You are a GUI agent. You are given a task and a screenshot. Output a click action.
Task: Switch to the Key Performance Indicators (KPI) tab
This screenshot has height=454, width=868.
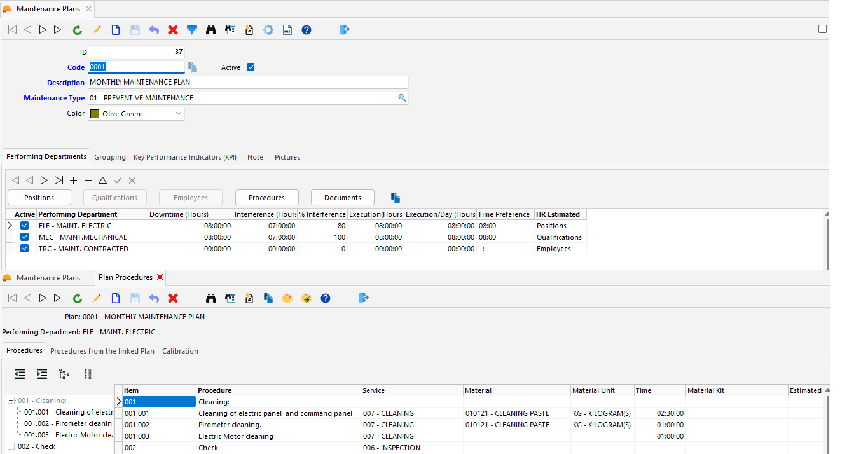tap(184, 157)
